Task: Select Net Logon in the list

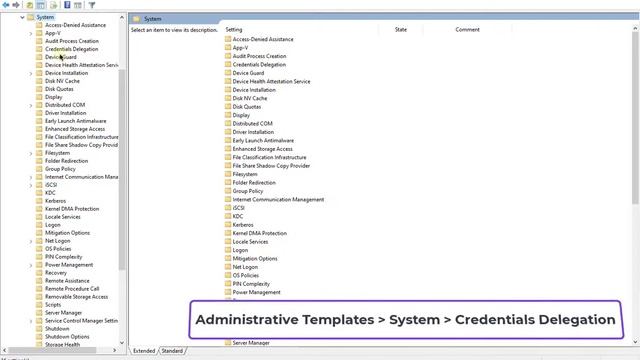Action: tap(245, 267)
